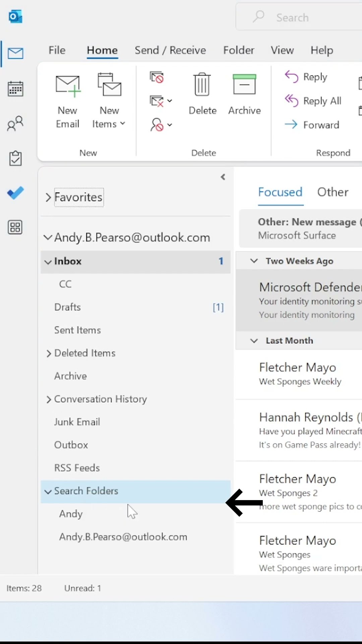362x644 pixels.
Task: Open the Microsoft Defender email
Action: [299, 301]
